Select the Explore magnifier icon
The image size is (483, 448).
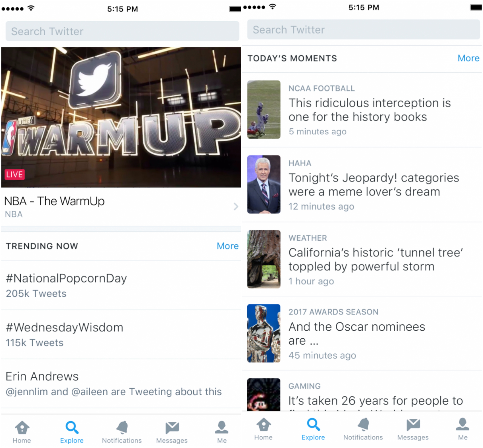pyautogui.click(x=72, y=429)
